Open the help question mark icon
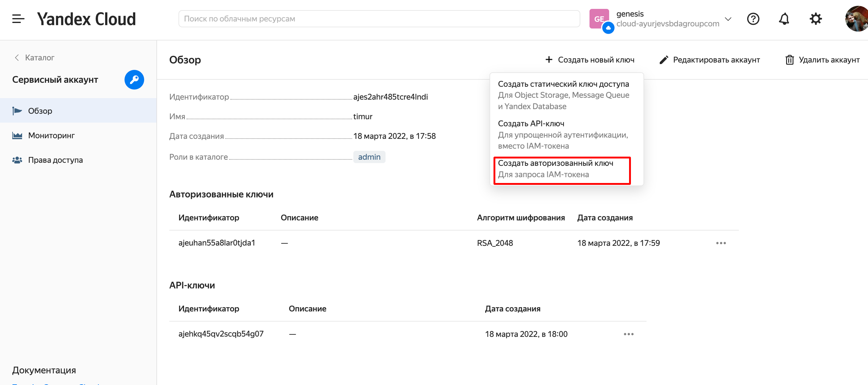Viewport: 868px width, 385px height. [x=753, y=19]
